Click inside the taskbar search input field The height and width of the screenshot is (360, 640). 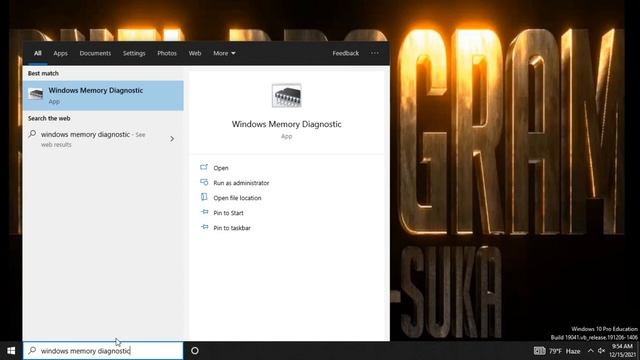[x=103, y=351]
